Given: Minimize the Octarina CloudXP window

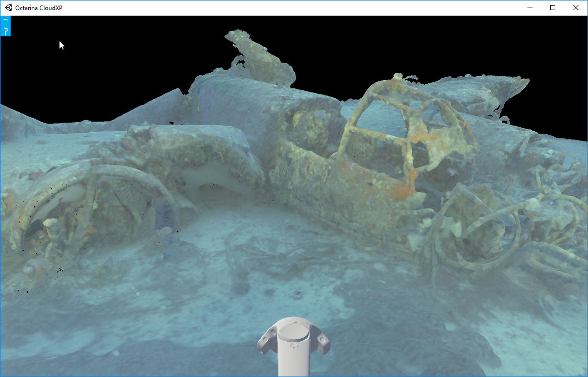Looking at the screenshot, I should pos(530,8).
